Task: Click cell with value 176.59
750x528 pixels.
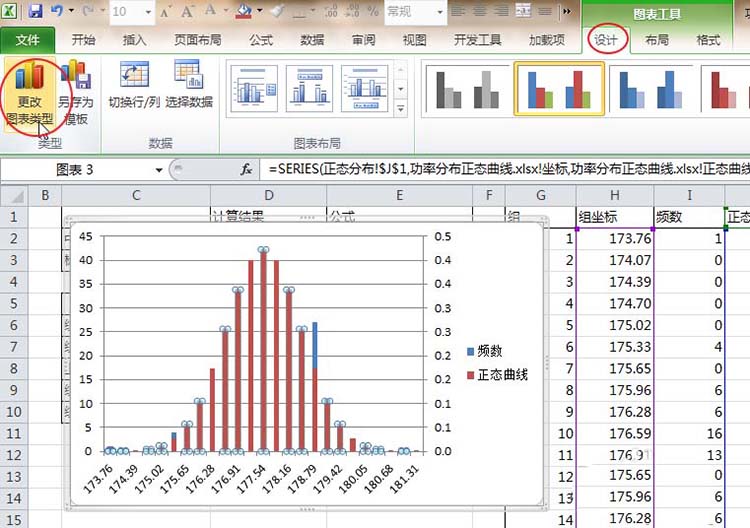Action: point(615,433)
